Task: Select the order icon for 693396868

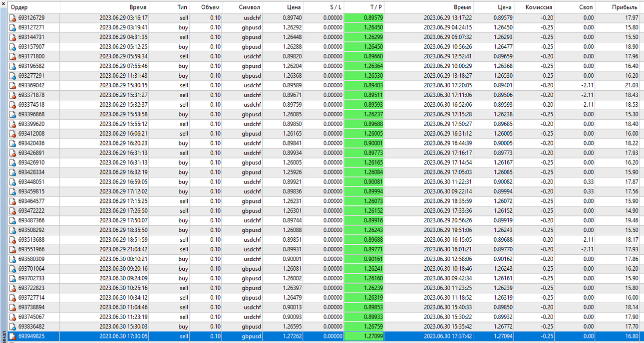Action: click(x=13, y=114)
